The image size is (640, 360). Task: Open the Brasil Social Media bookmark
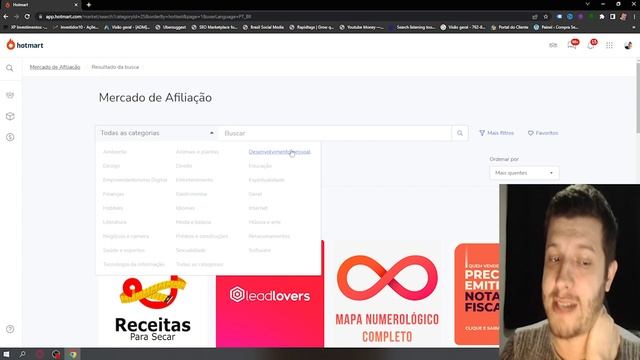[x=263, y=27]
